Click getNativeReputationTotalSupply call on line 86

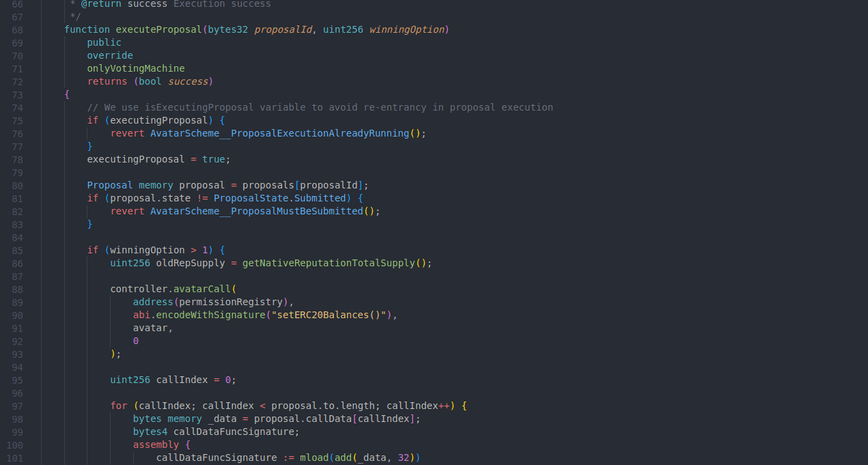coord(333,263)
